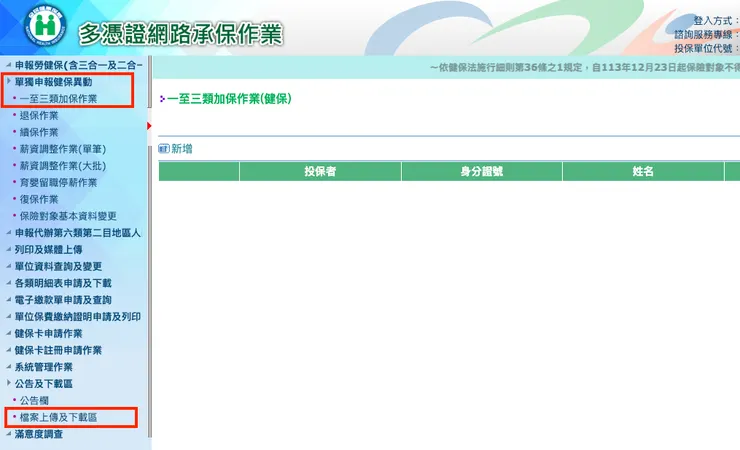
Task: Open 檔案上傳及下載區 menu item
Action: (x=58, y=417)
